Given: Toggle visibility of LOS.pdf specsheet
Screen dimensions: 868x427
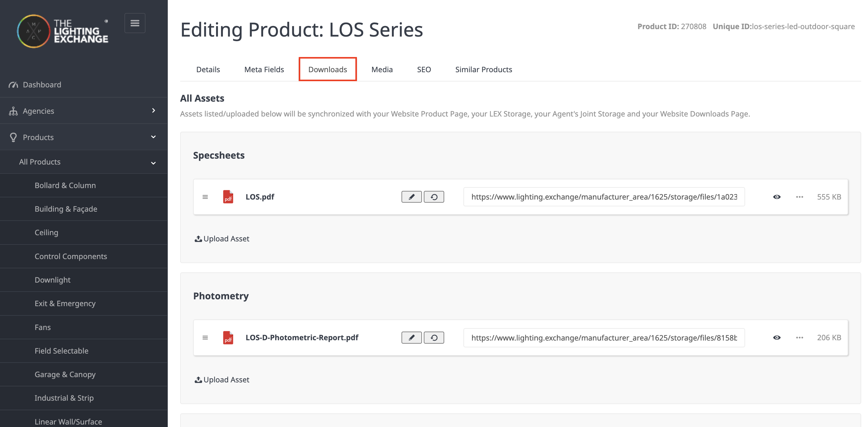Looking at the screenshot, I should pyautogui.click(x=777, y=197).
